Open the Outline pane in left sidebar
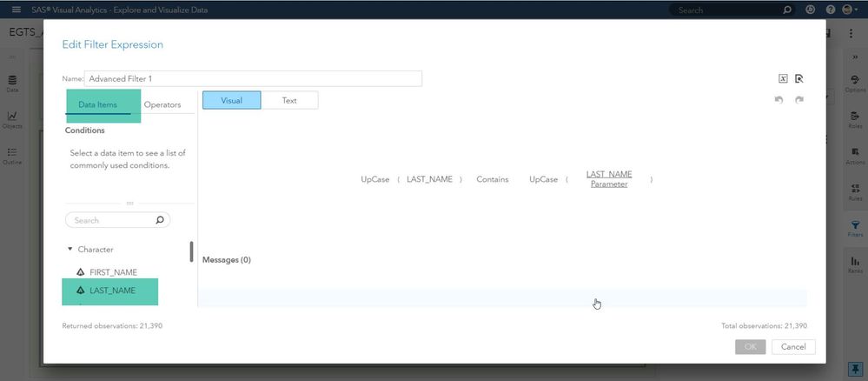This screenshot has width=868, height=381. (12, 156)
